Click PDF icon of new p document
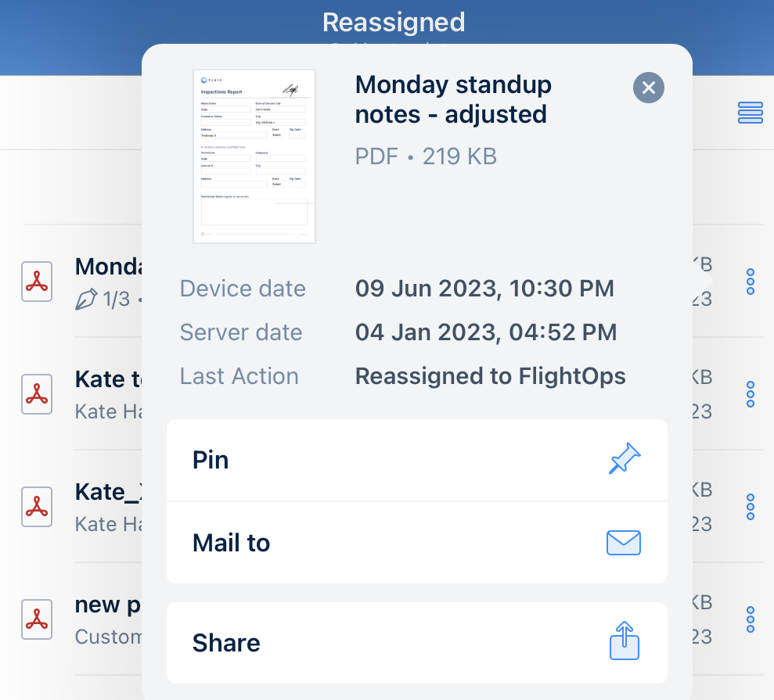 click(x=37, y=619)
